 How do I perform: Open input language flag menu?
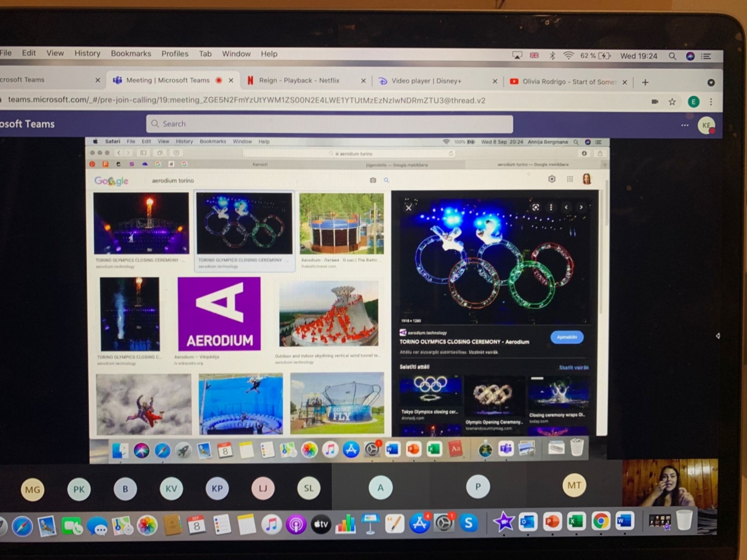click(x=534, y=55)
